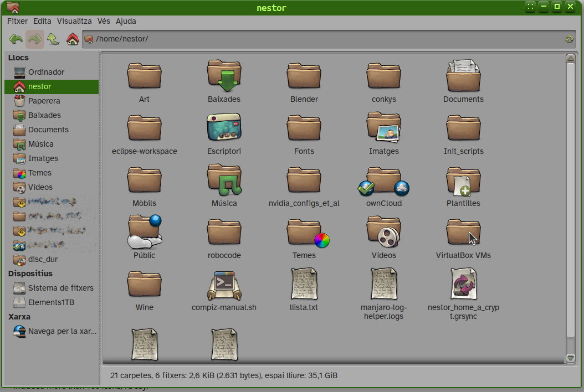Select the Escriptori desktop folder
This screenshot has height=392, width=584.
click(224, 129)
